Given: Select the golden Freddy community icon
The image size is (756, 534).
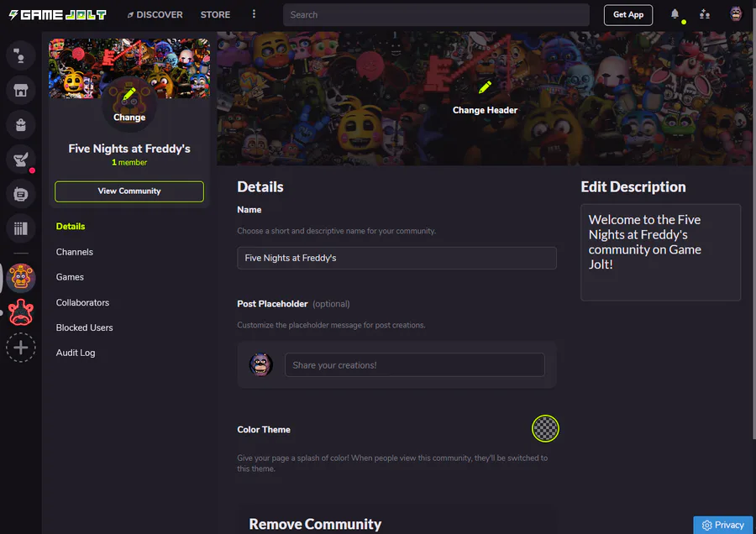Looking at the screenshot, I should (x=21, y=278).
